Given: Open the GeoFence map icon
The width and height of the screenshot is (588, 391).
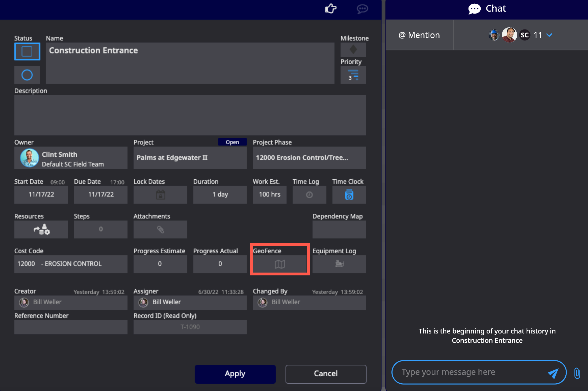Looking at the screenshot, I should point(280,264).
